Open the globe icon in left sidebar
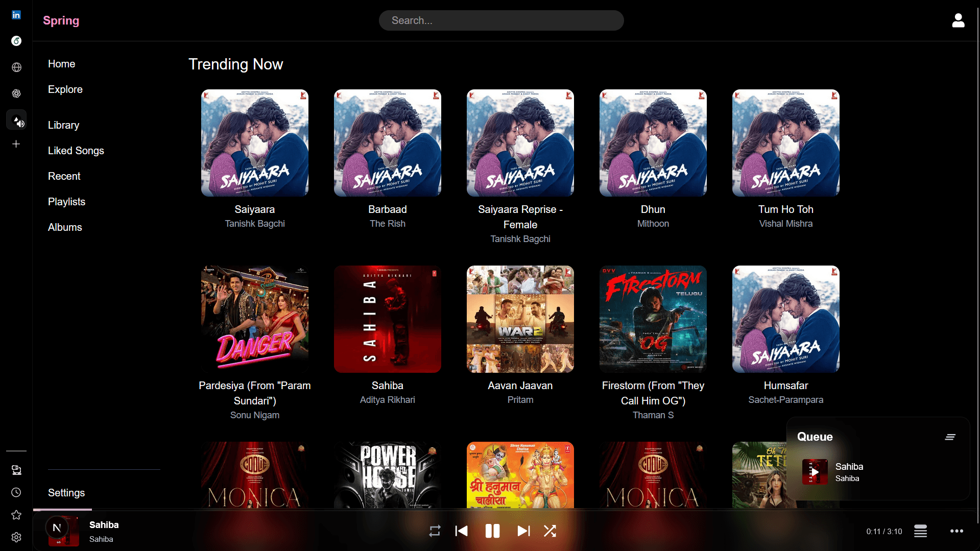980x551 pixels. coord(16,67)
